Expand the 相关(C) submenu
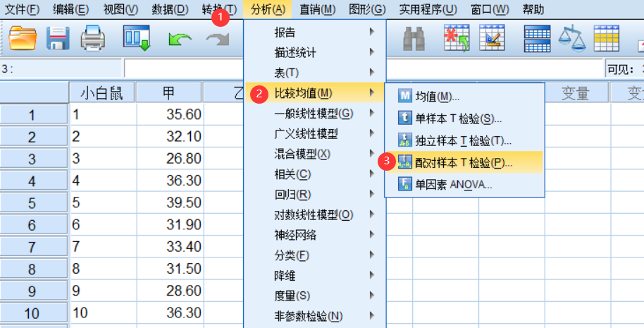644x328 pixels. 315,174
